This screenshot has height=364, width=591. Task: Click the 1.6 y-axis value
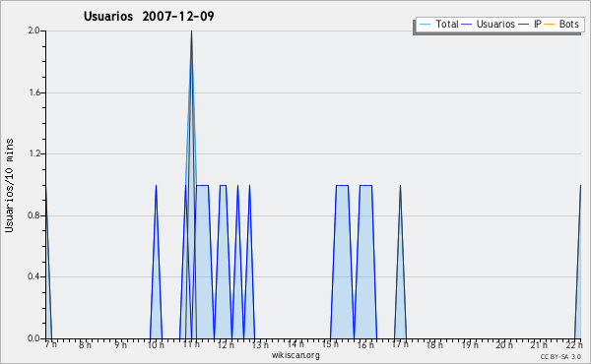(x=33, y=92)
